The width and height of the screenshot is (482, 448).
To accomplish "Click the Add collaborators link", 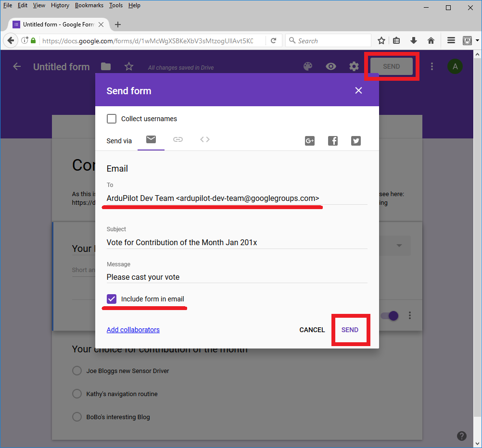I will [133, 330].
